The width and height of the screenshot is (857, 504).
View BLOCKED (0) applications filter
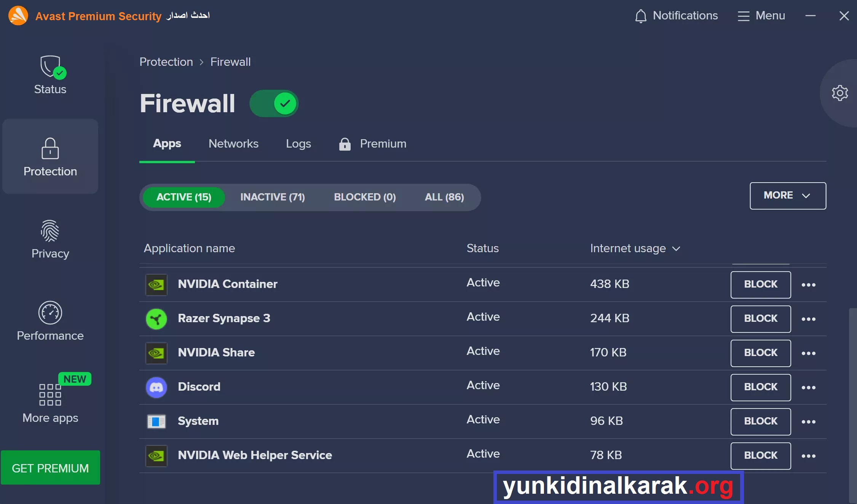[x=365, y=197]
